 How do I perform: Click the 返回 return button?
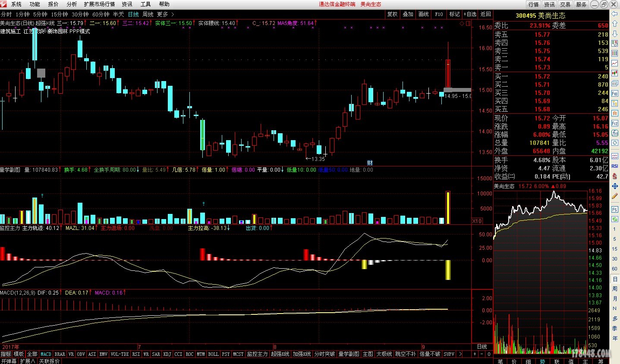486,14
